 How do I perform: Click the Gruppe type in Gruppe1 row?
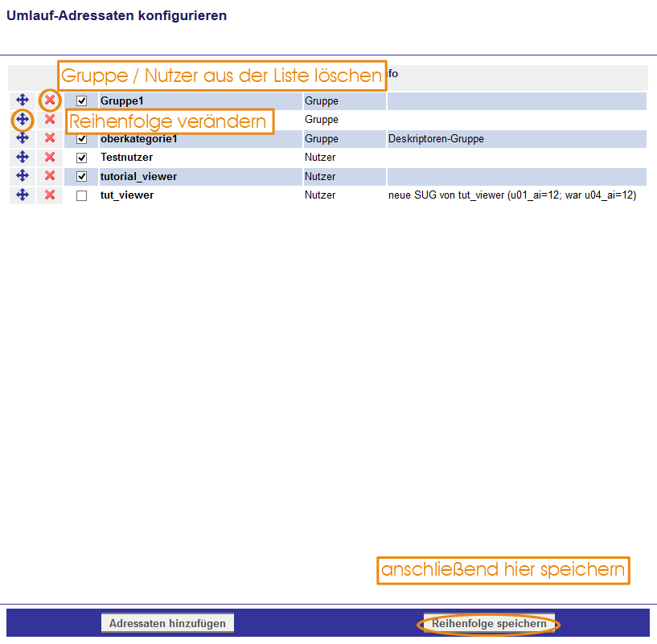click(322, 101)
